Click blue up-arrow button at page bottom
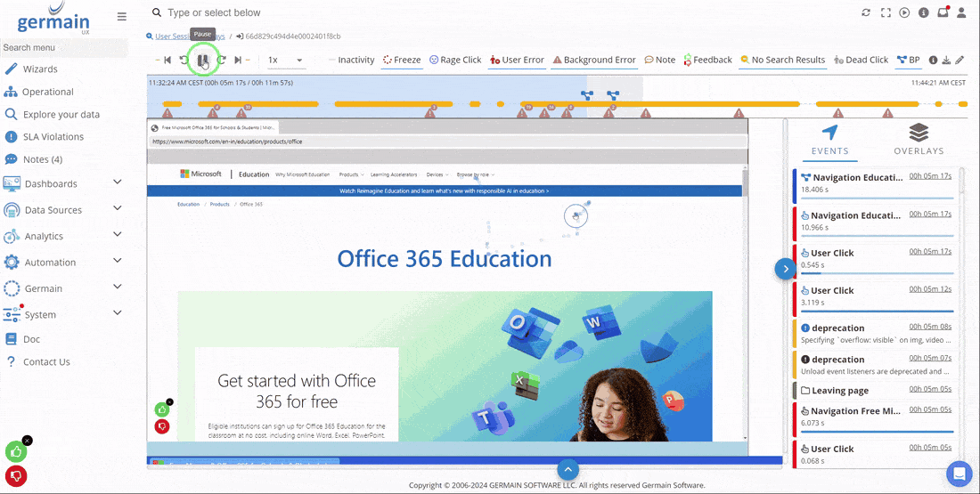This screenshot has width=980, height=494. tap(568, 470)
